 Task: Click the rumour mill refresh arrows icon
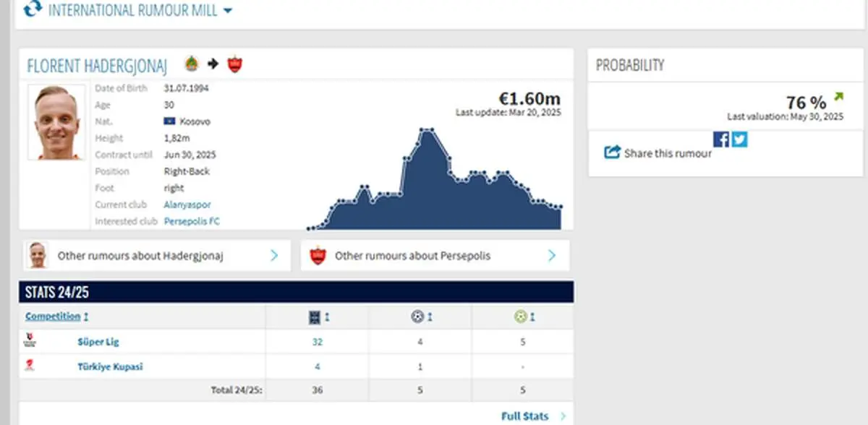coord(33,9)
